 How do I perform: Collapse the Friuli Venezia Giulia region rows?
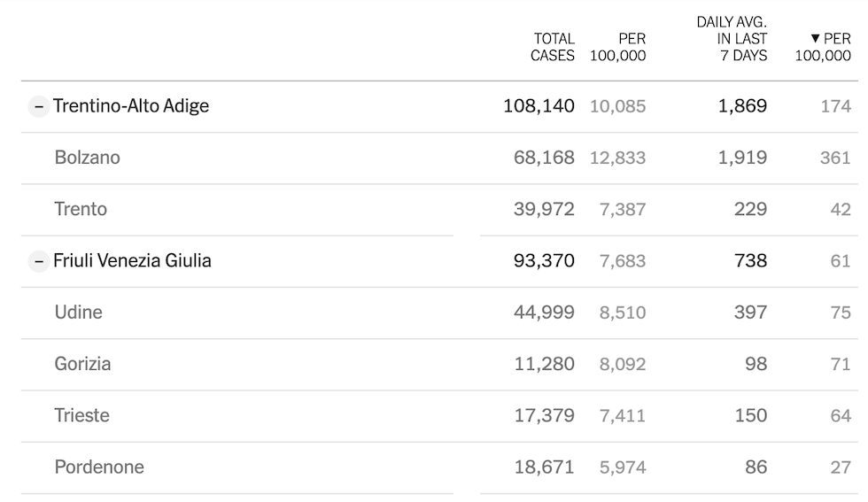point(38,260)
